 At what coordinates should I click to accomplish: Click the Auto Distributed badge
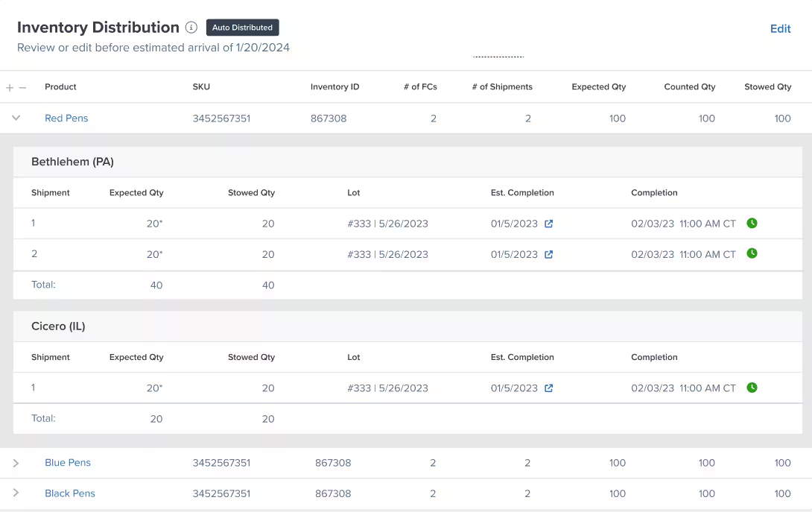pos(242,27)
